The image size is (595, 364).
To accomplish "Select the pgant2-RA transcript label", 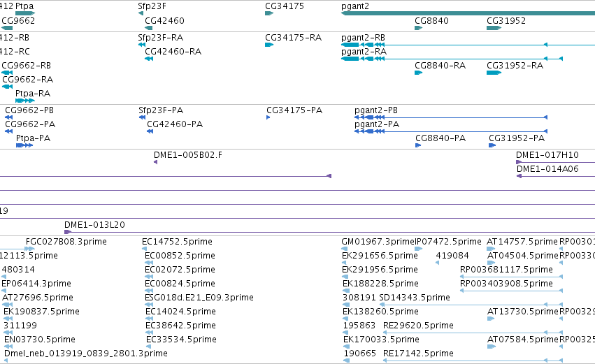I will pos(364,52).
